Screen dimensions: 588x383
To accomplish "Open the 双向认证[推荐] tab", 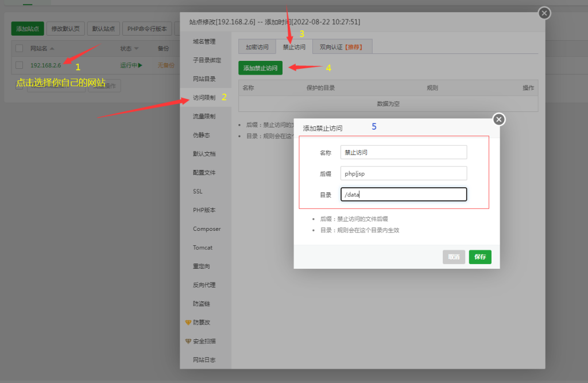I will [342, 47].
